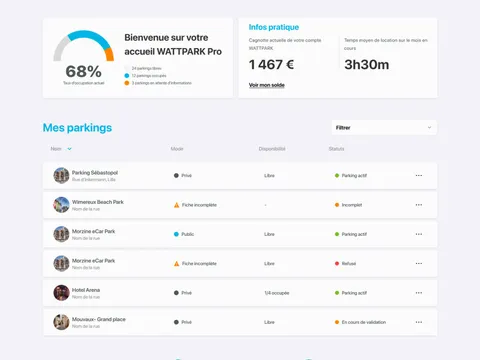Click the Nom column header
Screen dimensions: 480x360
56,149
